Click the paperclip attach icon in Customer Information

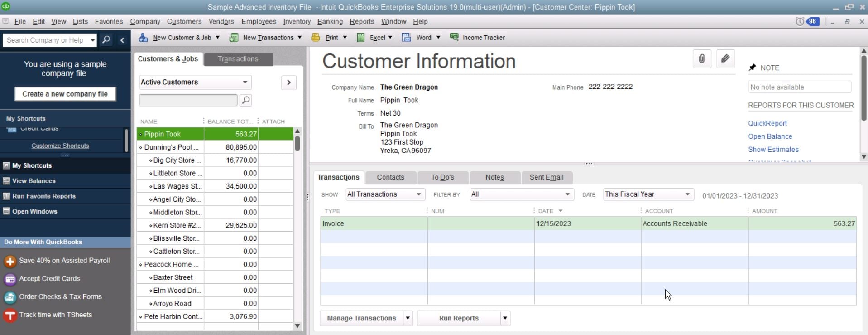pyautogui.click(x=702, y=59)
